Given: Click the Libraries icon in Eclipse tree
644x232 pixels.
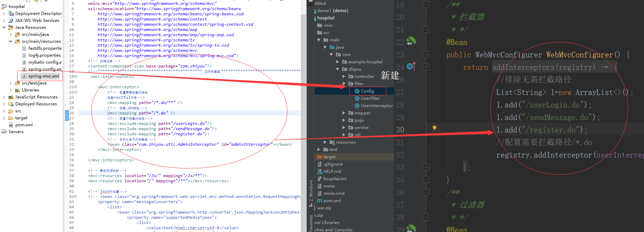Looking at the screenshot, I should 17,90.
